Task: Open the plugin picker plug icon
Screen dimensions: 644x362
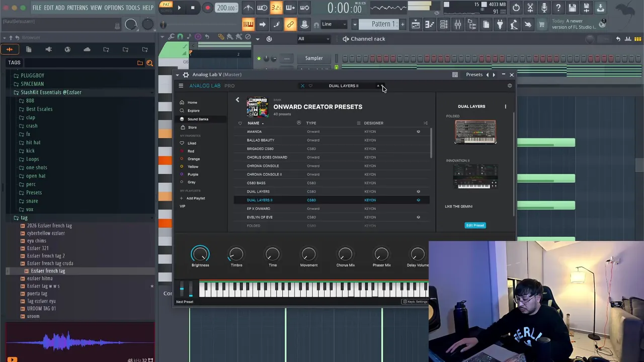Action: (500, 24)
